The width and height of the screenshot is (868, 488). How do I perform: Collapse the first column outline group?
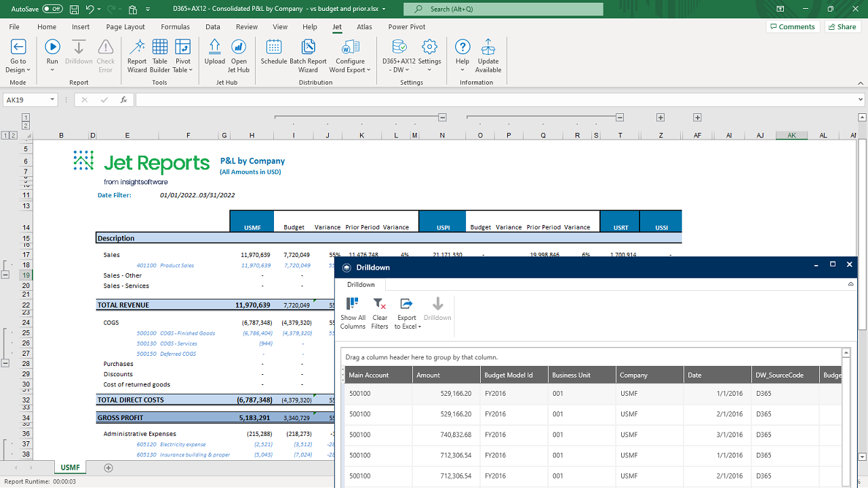pos(442,117)
